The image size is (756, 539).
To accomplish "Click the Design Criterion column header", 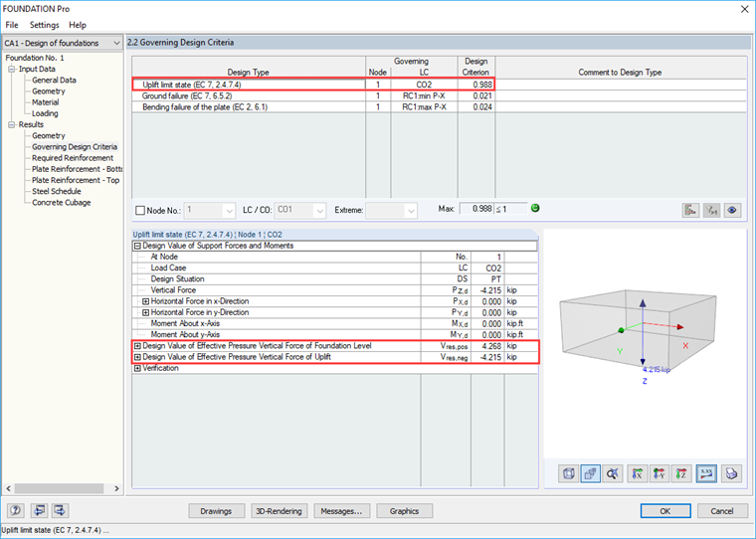I will point(475,67).
